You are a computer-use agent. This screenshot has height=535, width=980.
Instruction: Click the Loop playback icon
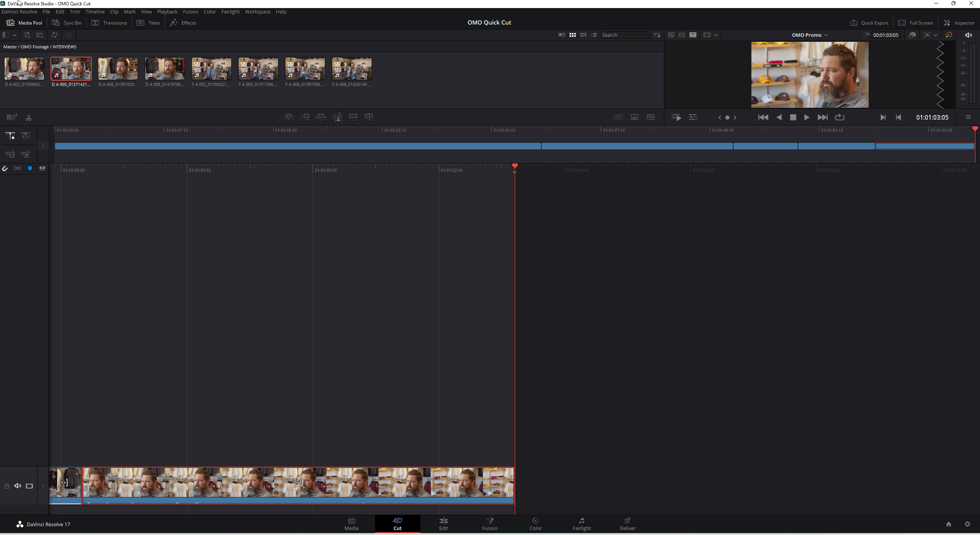click(840, 117)
